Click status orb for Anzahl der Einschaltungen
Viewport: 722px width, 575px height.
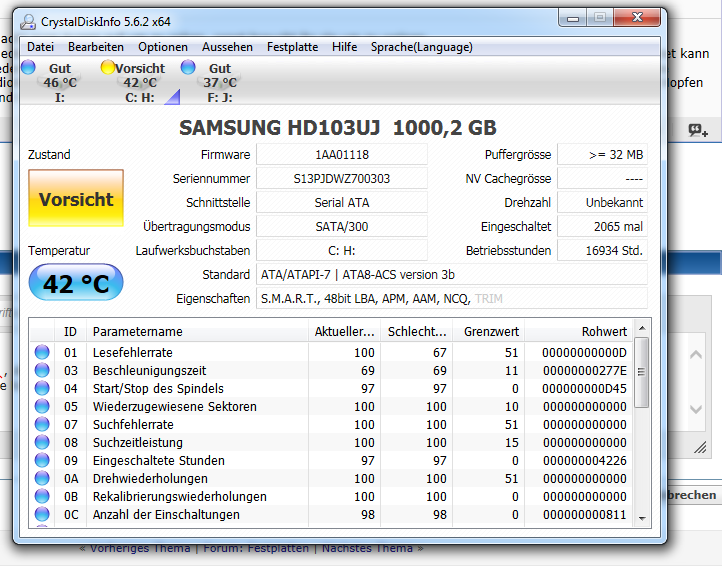(x=42, y=514)
